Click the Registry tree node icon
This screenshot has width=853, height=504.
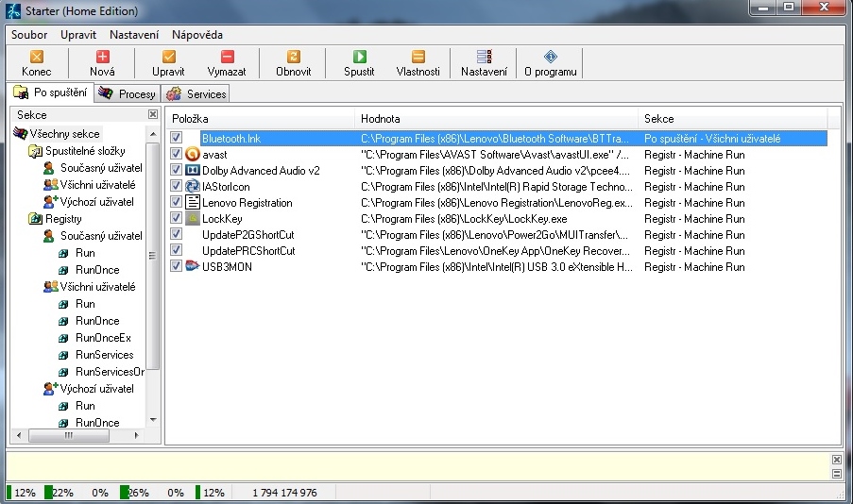pyautogui.click(x=35, y=219)
